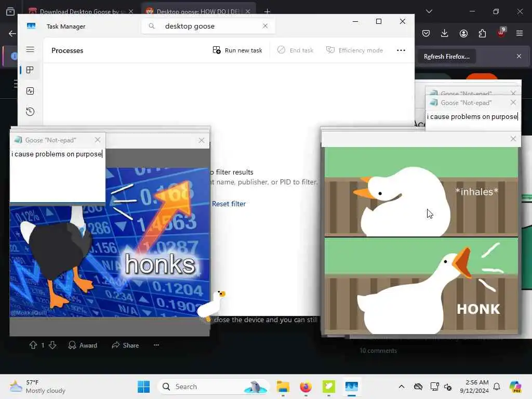The image size is (532, 399).
Task: Open Pocket save icon in Firefox toolbar
Action: 426,33
